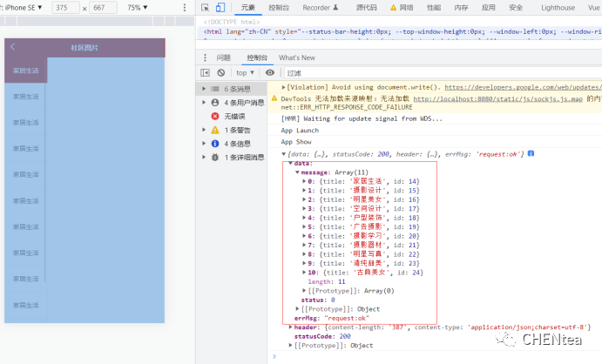
Task: Click the console sidebar toggle icon
Action: point(206,73)
